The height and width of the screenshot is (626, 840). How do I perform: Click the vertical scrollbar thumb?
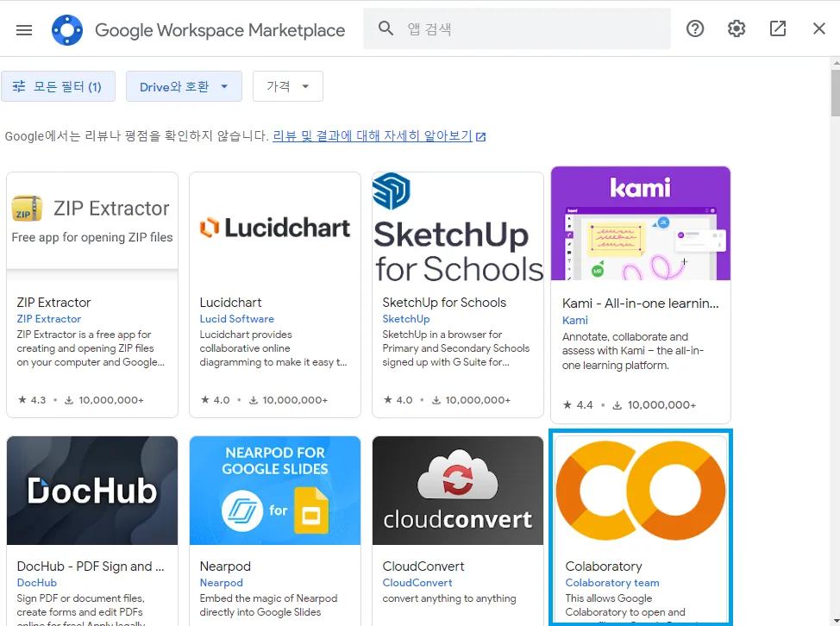pyautogui.click(x=835, y=92)
